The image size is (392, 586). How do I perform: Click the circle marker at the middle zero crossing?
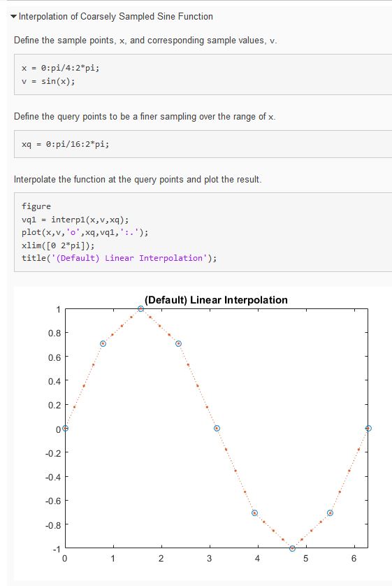pyautogui.click(x=217, y=428)
